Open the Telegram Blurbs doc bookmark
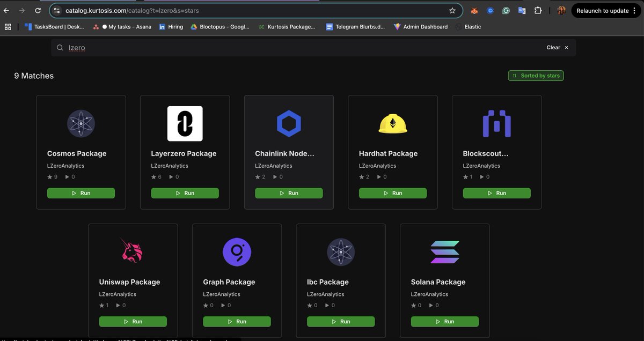The width and height of the screenshot is (644, 341). pos(355,27)
